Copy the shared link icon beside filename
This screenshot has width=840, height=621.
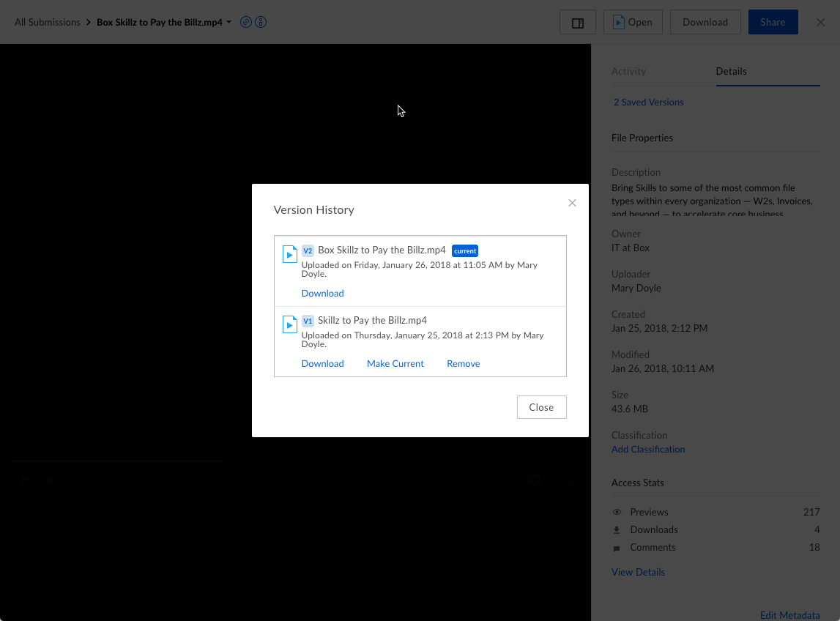[x=245, y=22]
